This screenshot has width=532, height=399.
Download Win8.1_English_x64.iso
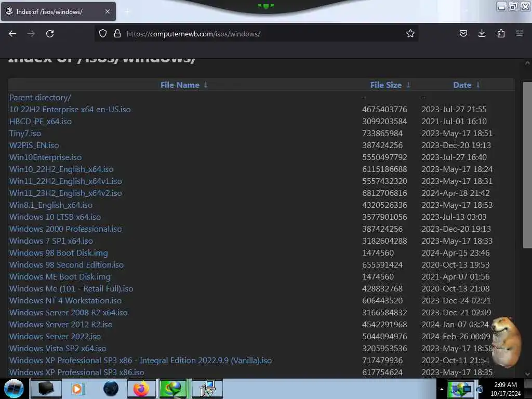pyautogui.click(x=51, y=205)
